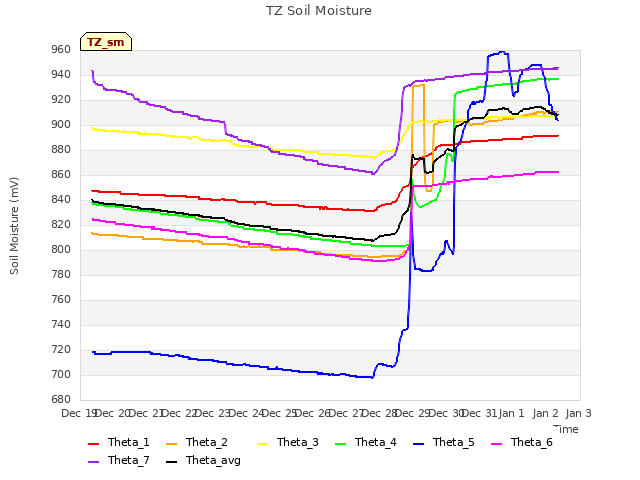Click the 'Dec 24' x-axis tick label
The height and width of the screenshot is (480, 640).
coord(247,413)
